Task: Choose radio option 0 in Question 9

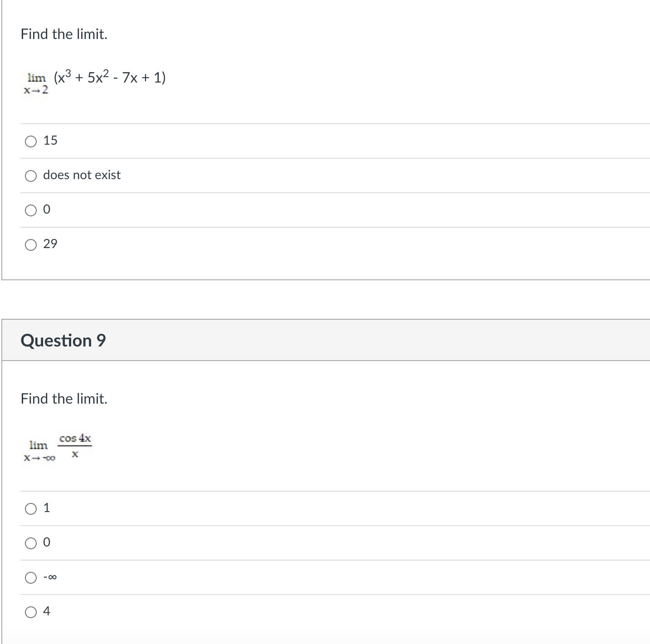Action: (x=31, y=543)
